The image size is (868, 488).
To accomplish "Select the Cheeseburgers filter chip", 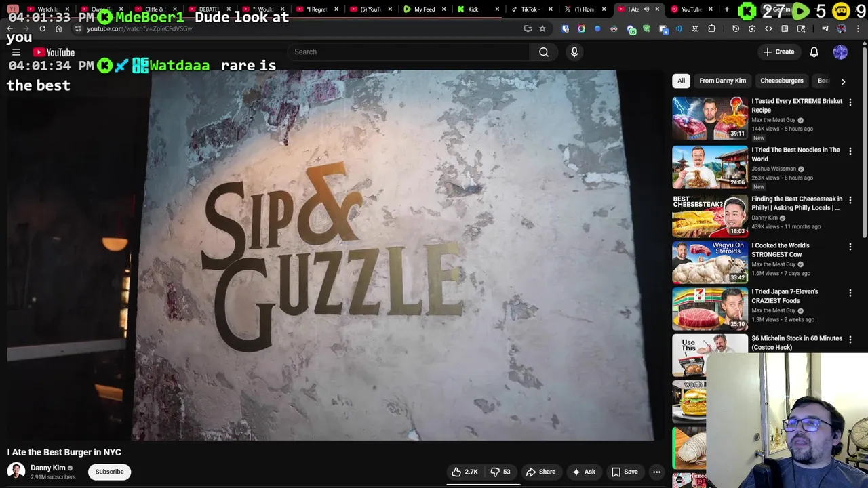I will click(x=781, y=81).
